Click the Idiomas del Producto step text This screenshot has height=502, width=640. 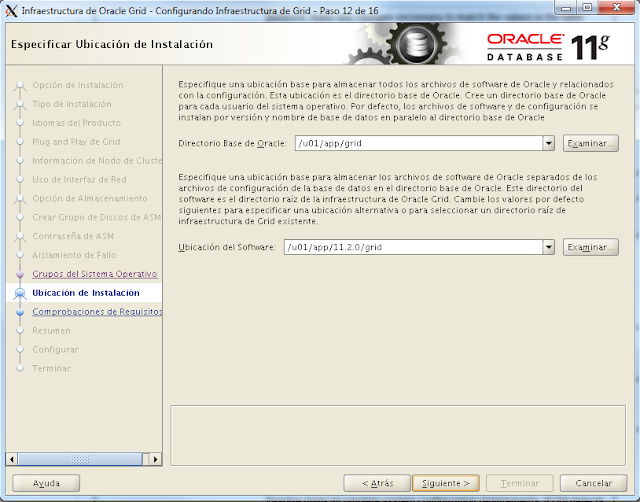click(x=76, y=122)
